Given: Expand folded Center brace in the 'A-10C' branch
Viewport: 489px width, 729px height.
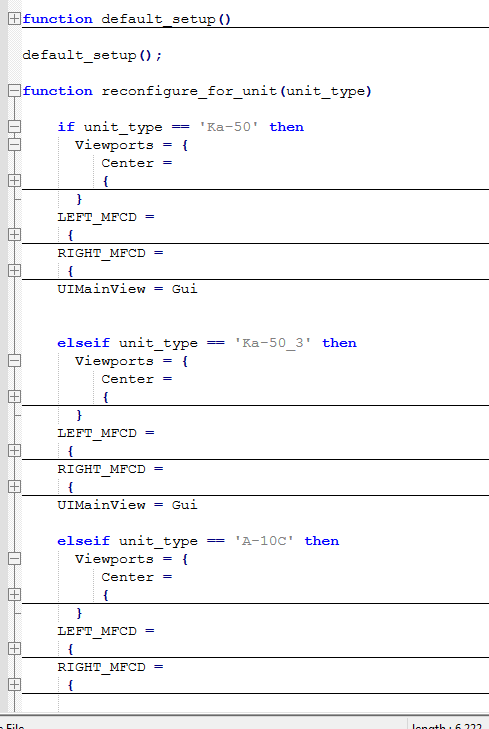Looking at the screenshot, I should pos(14,595).
